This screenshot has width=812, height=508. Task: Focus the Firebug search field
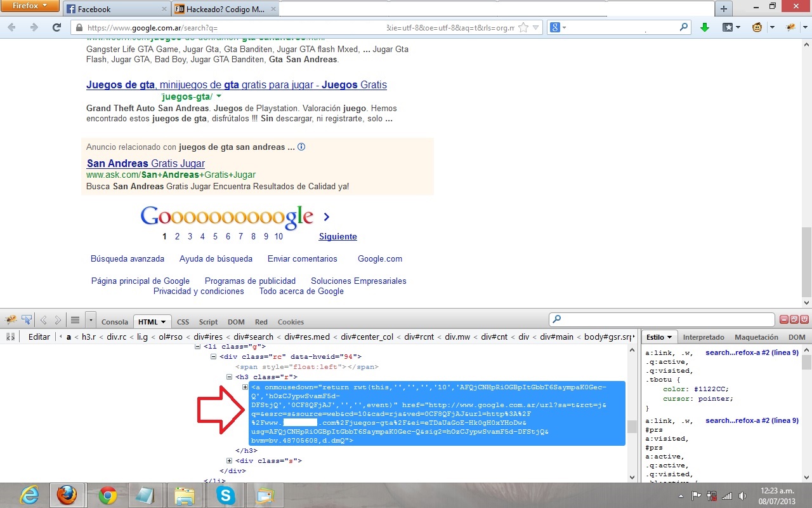tap(662, 319)
